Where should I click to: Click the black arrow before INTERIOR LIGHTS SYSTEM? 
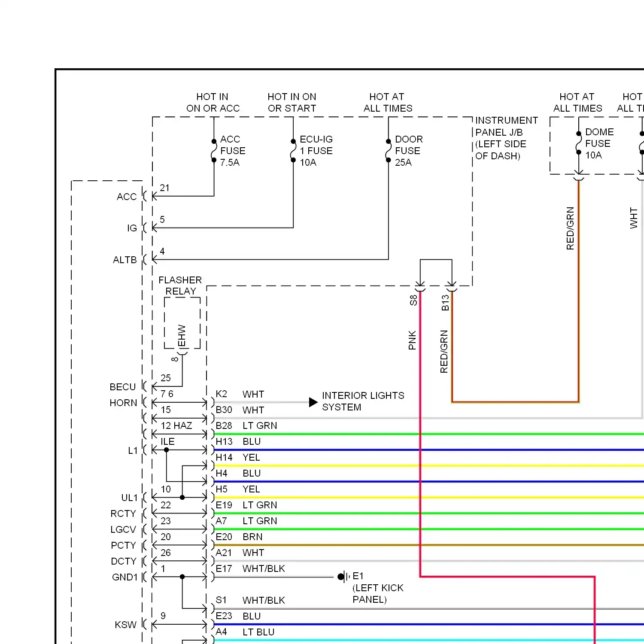point(313,402)
